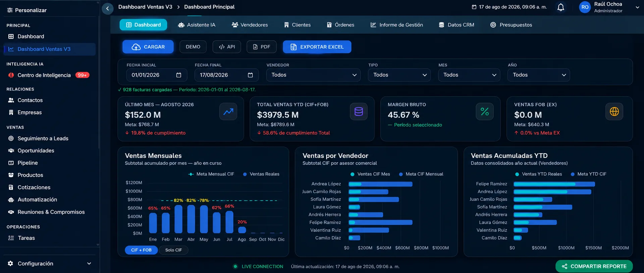Open Personalizar settings in sidebar
This screenshot has width=644, height=273.
(27, 10)
